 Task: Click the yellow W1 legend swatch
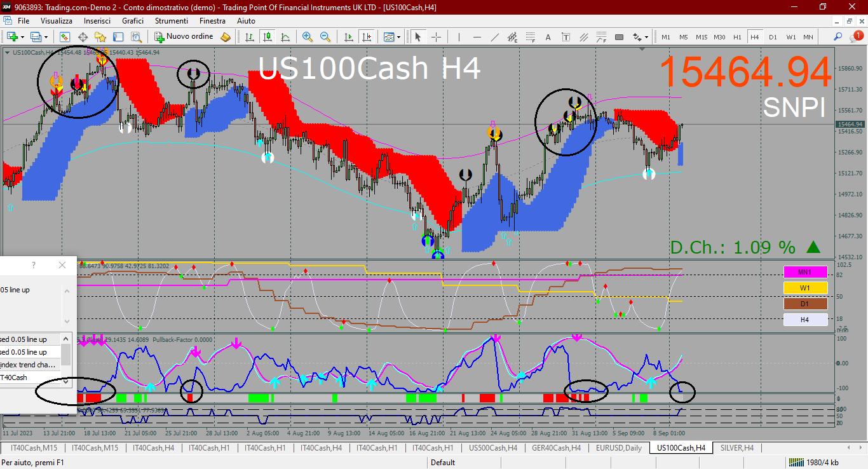tap(805, 288)
